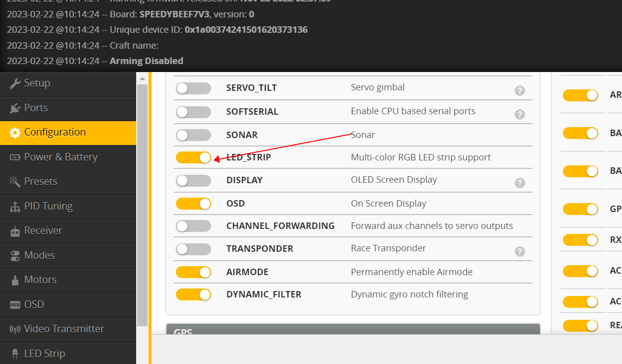Toggle the SONAR feature on
This screenshot has height=364, width=622.
tap(193, 135)
